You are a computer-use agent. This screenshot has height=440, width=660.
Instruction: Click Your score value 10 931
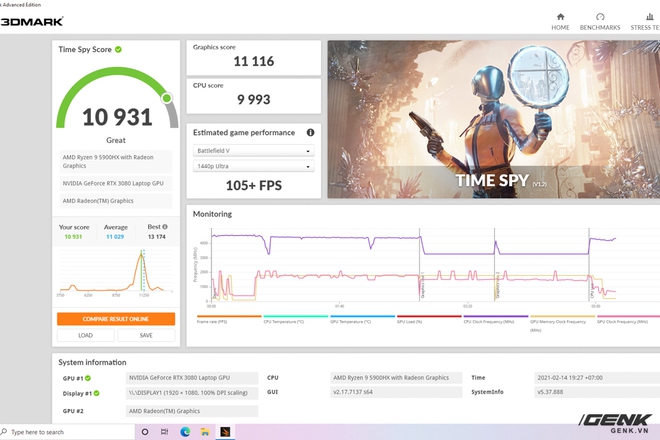pos(73,237)
